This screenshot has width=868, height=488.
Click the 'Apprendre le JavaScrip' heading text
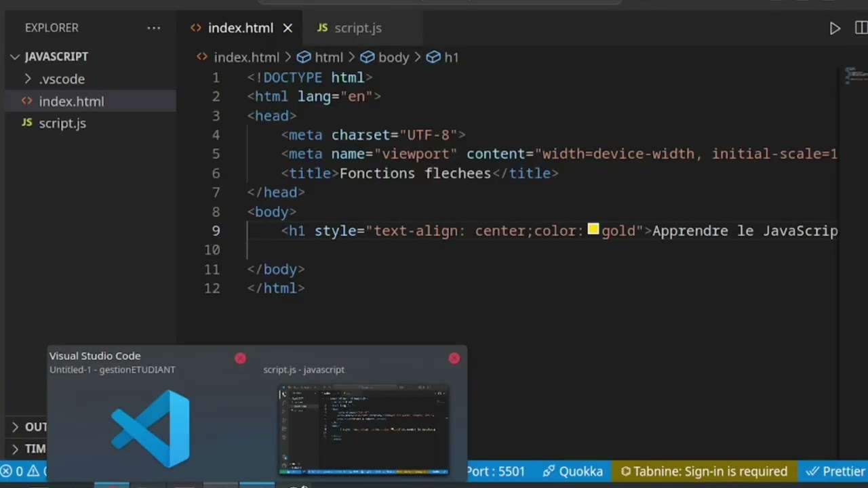click(745, 231)
